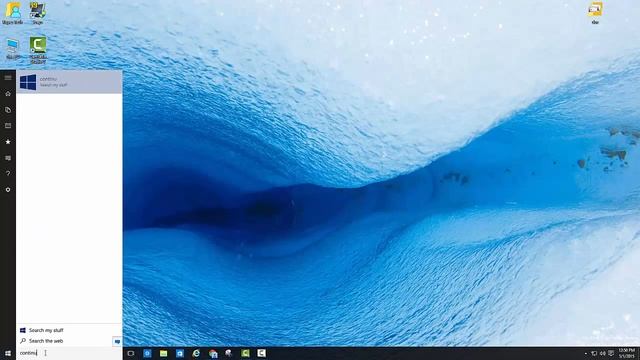Focus the search box containing "continu"
Screen dimensions: 640x360
[69, 353]
